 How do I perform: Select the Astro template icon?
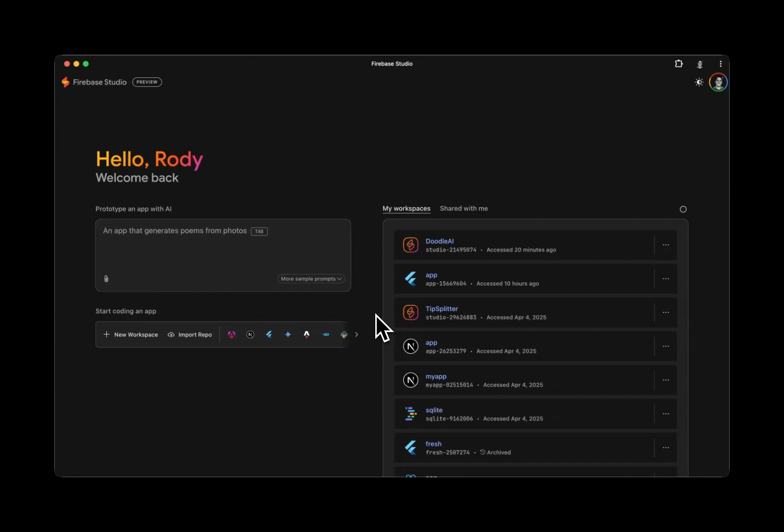tap(307, 334)
